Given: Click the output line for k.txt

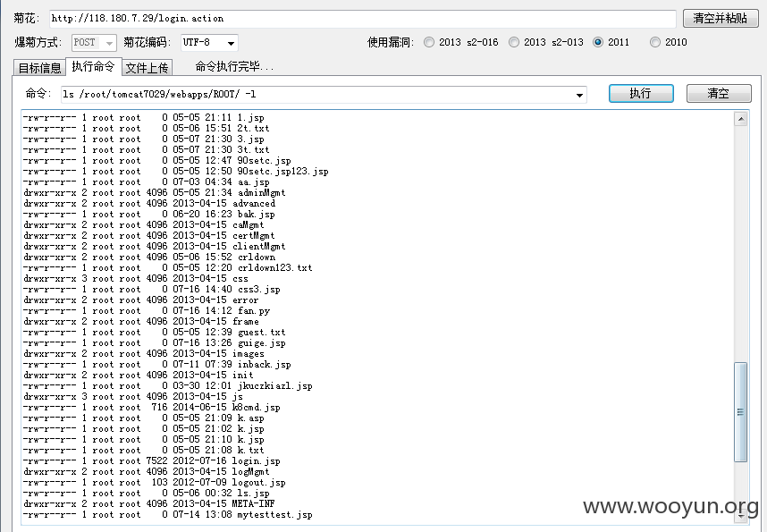Looking at the screenshot, I should pyautogui.click(x=143, y=452).
